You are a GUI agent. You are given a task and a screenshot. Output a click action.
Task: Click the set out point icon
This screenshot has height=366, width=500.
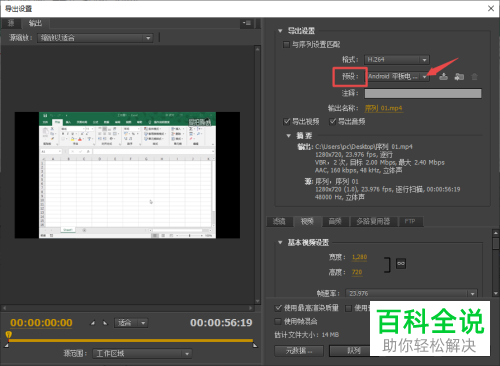tap(105, 323)
